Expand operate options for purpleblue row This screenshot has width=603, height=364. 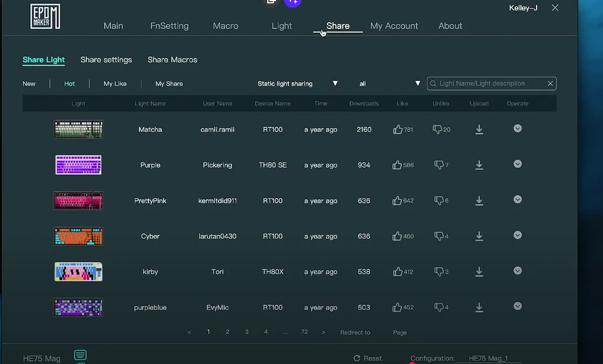pos(517,306)
